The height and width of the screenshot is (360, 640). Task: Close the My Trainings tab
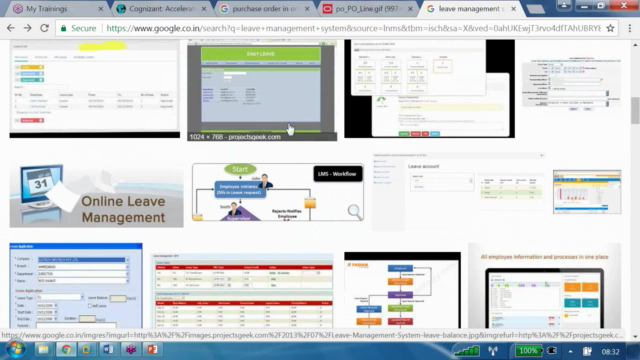pyautogui.click(x=100, y=9)
